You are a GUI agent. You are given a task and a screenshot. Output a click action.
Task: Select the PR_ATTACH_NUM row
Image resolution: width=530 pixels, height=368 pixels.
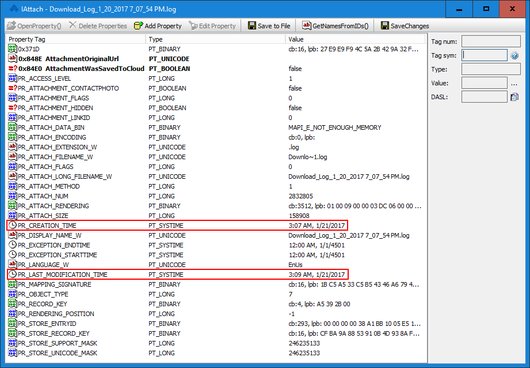216,196
